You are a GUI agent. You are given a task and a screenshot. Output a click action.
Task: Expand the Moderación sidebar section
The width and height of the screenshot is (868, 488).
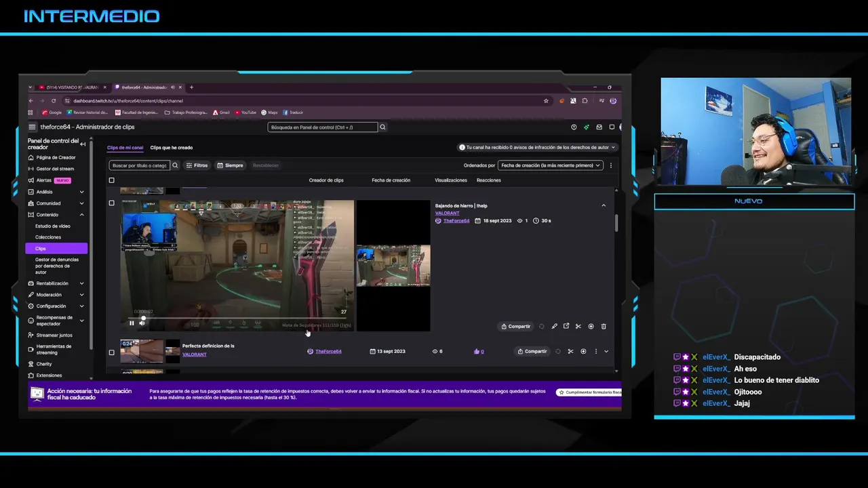point(82,295)
